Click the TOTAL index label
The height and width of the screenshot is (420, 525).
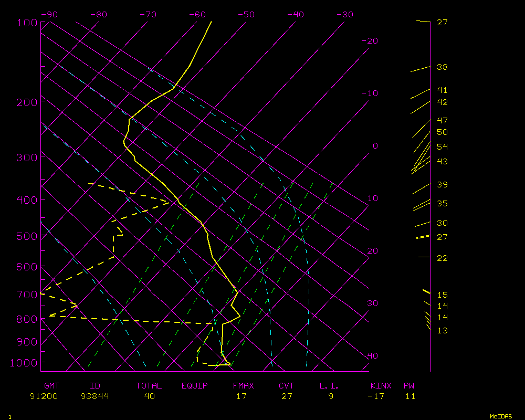pos(149,386)
